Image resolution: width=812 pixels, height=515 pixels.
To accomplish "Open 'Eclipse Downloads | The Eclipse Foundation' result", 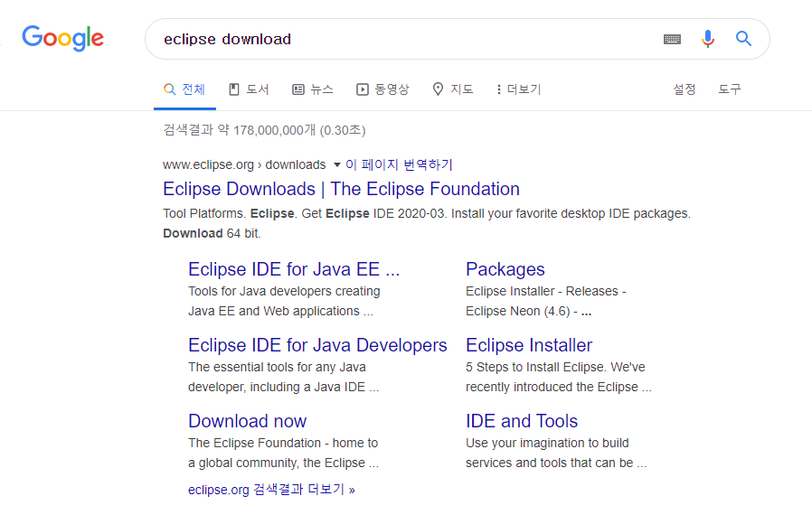I will pos(341,189).
